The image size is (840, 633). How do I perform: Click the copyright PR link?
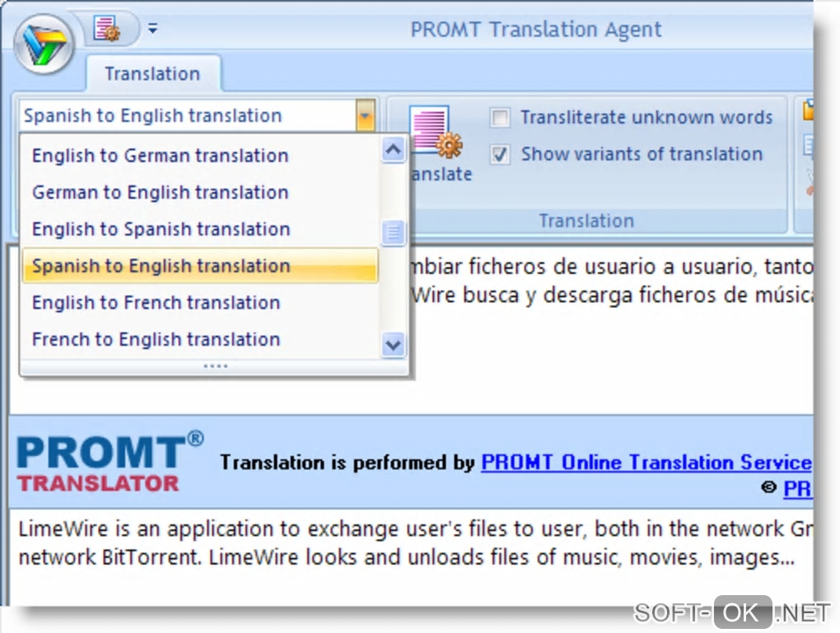click(x=798, y=488)
